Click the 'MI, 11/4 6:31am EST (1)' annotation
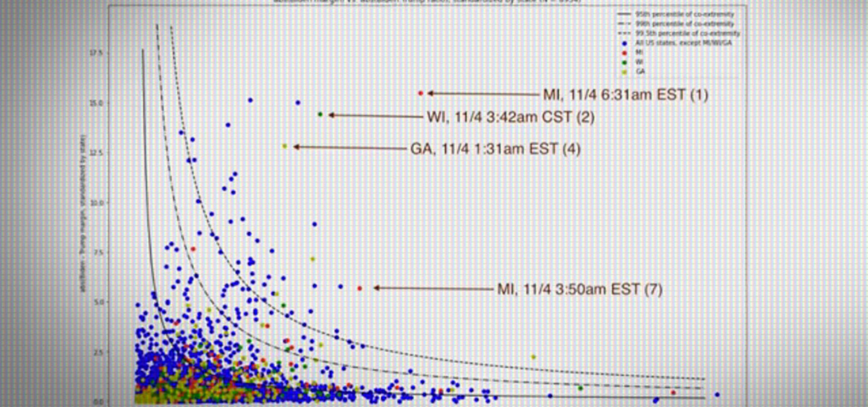The width and height of the screenshot is (868, 407). pyautogui.click(x=626, y=93)
